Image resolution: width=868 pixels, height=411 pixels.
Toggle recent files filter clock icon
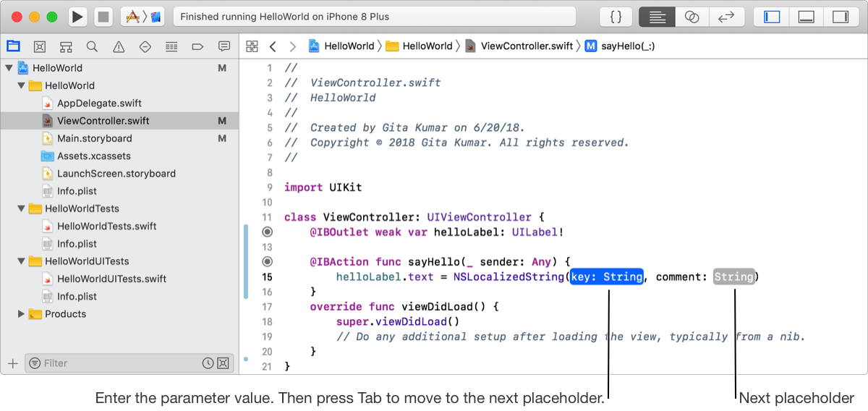click(x=208, y=363)
